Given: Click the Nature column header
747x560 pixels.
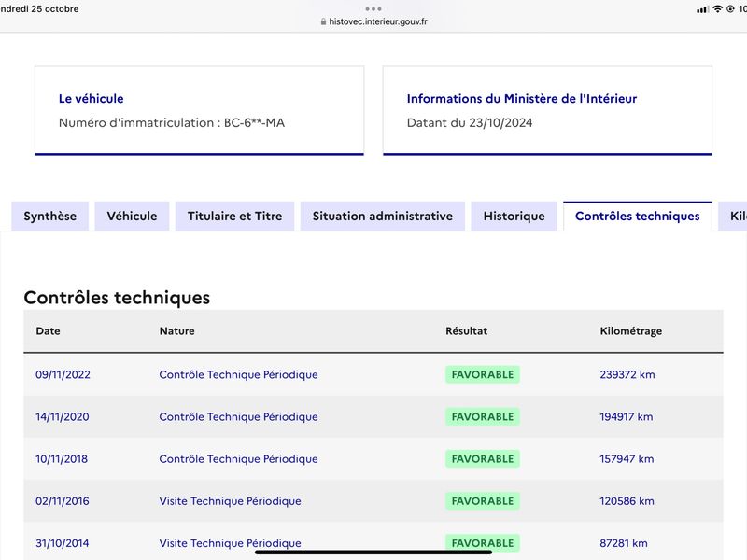Looking at the screenshot, I should pos(176,331).
